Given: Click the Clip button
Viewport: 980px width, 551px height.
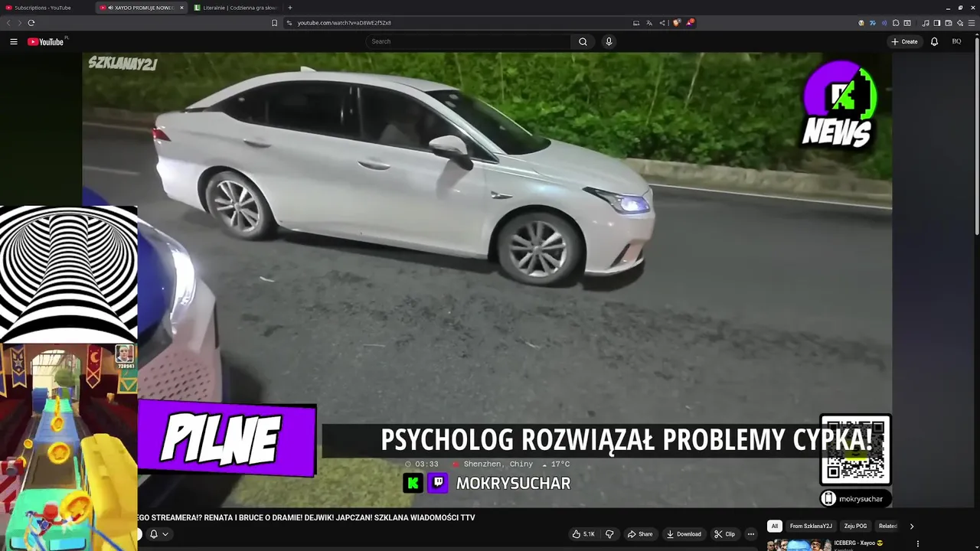Looking at the screenshot, I should pos(724,534).
